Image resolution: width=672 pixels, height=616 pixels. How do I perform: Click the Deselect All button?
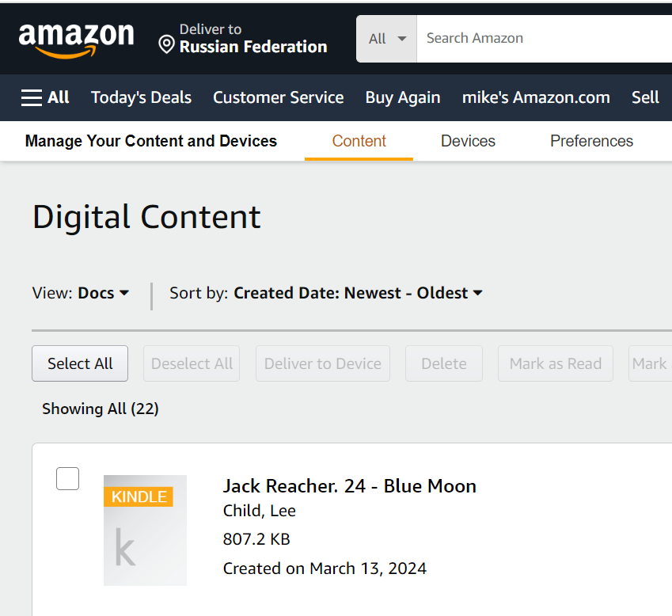click(192, 363)
